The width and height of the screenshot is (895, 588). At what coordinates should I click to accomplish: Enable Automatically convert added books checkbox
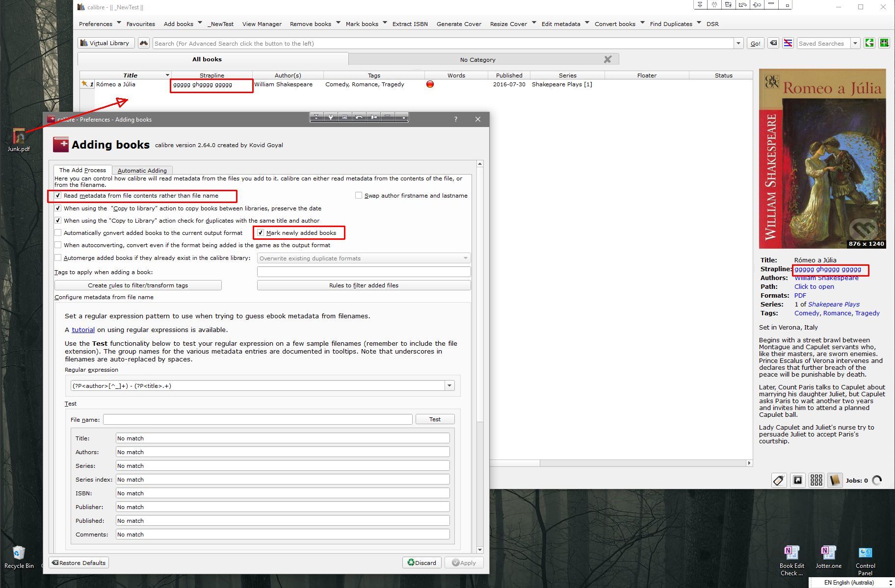pyautogui.click(x=58, y=233)
